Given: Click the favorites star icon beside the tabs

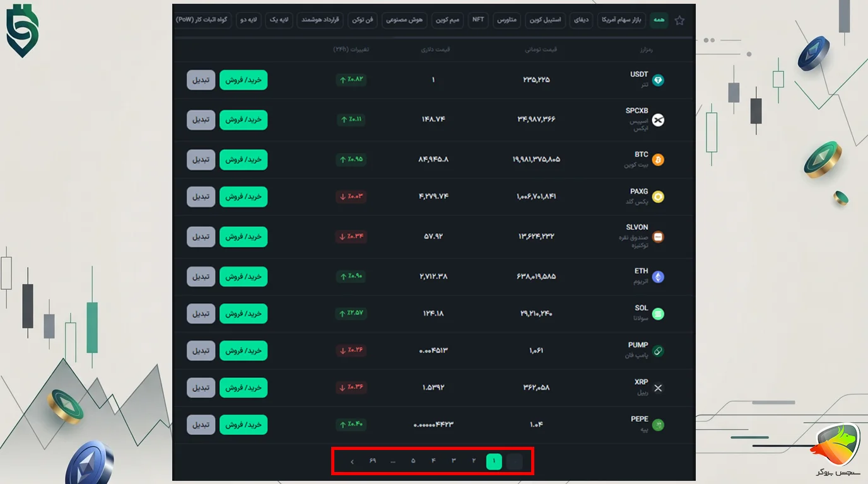Looking at the screenshot, I should (679, 21).
